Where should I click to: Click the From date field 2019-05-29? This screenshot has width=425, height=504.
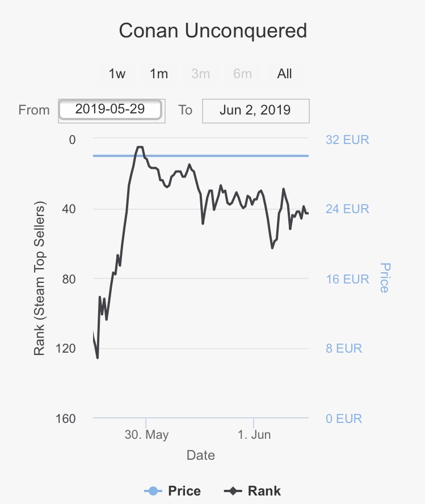coord(110,109)
